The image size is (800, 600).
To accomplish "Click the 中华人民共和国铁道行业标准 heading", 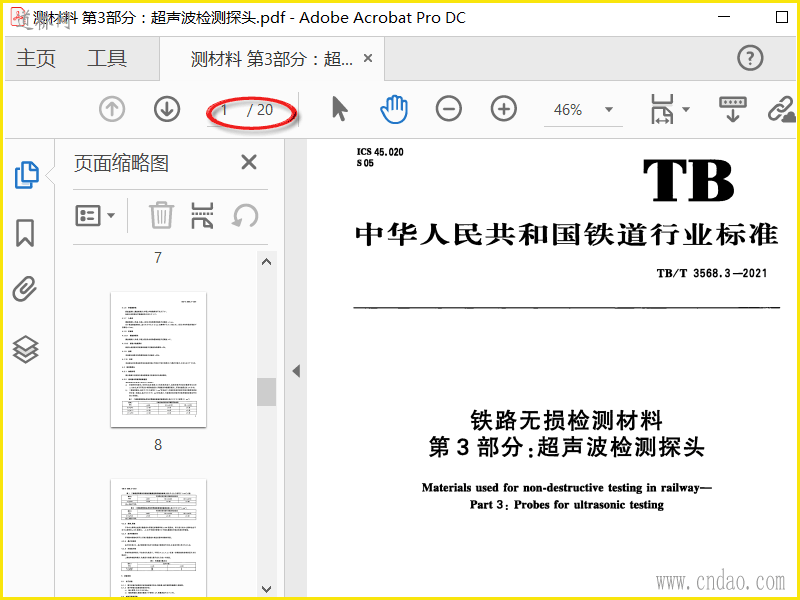I will [x=567, y=235].
